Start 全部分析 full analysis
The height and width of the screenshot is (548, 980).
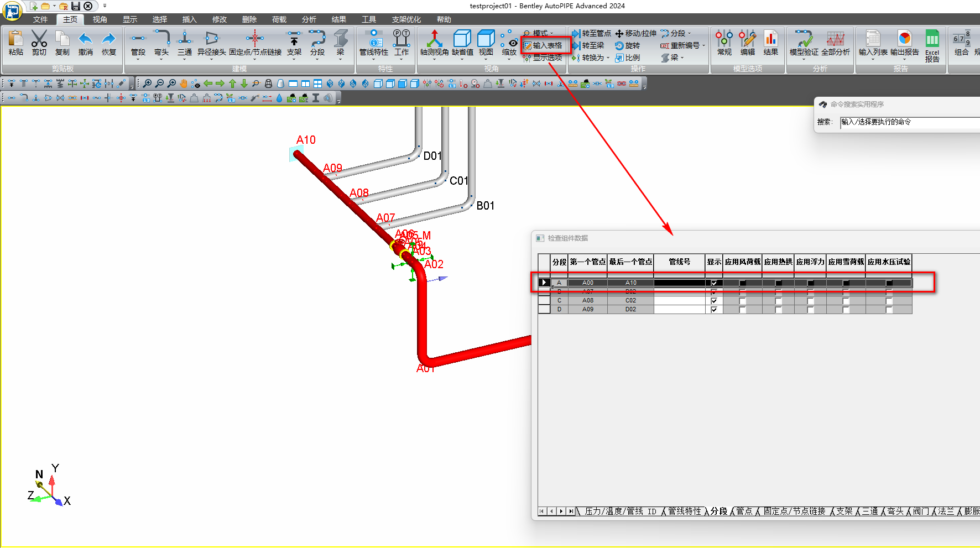click(x=836, y=44)
